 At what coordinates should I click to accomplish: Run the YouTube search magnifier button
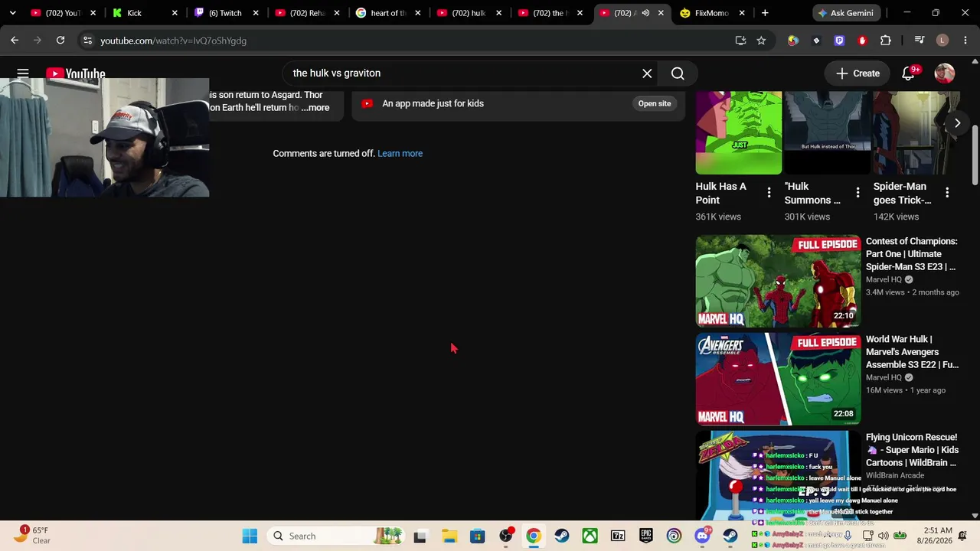[x=678, y=73]
